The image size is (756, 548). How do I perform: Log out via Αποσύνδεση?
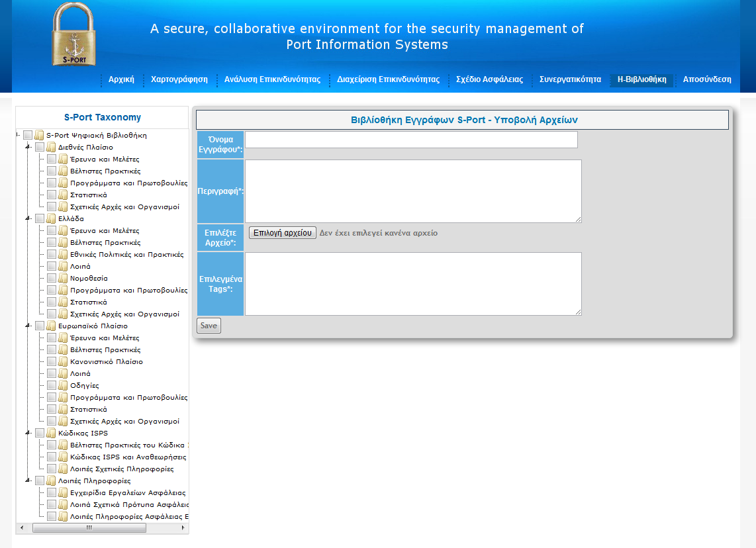(707, 79)
